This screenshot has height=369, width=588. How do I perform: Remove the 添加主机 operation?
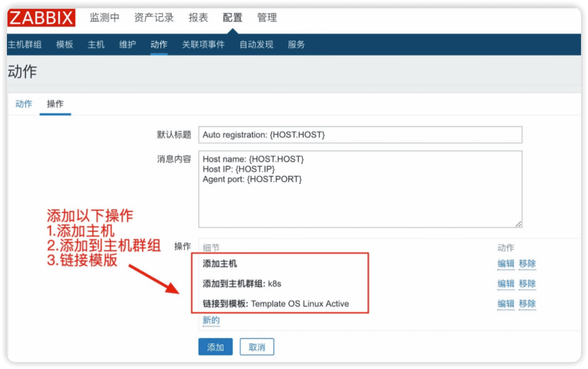click(x=527, y=264)
